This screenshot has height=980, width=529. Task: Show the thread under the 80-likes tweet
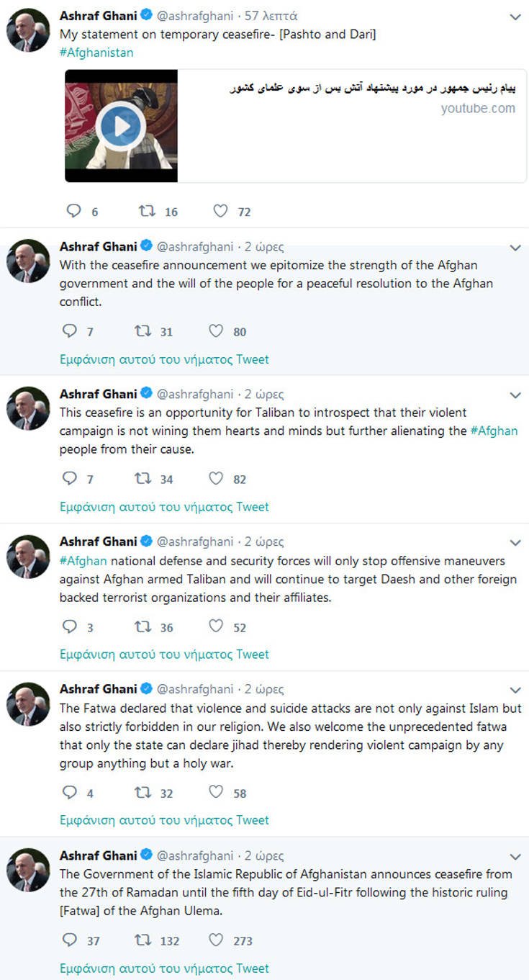tap(164, 359)
